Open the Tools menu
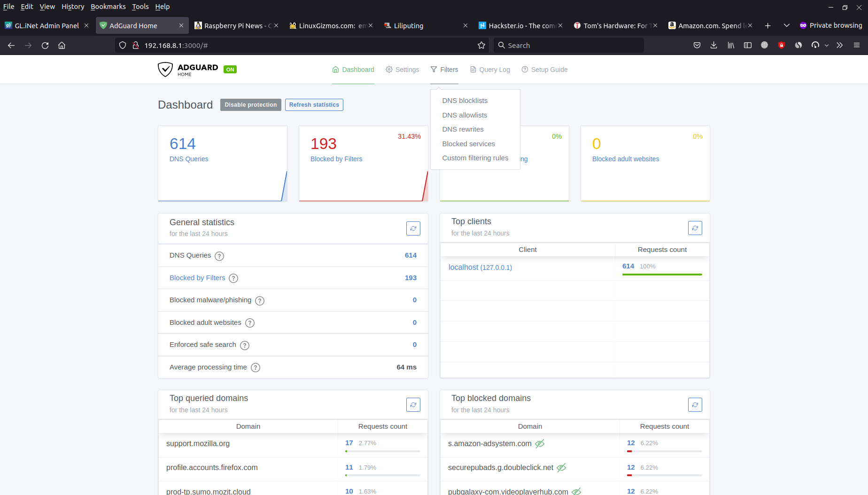This screenshot has width=868, height=495. [140, 7]
